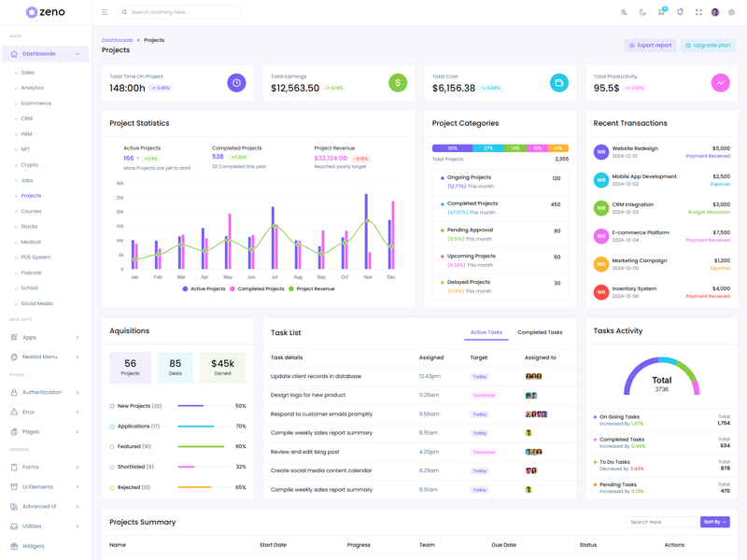The image size is (747, 560).
Task: Open the language translation icon
Action: point(624,12)
